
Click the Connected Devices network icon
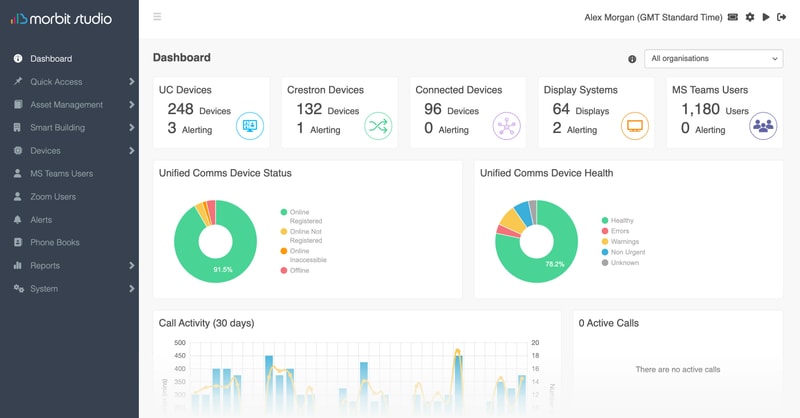pos(507,126)
